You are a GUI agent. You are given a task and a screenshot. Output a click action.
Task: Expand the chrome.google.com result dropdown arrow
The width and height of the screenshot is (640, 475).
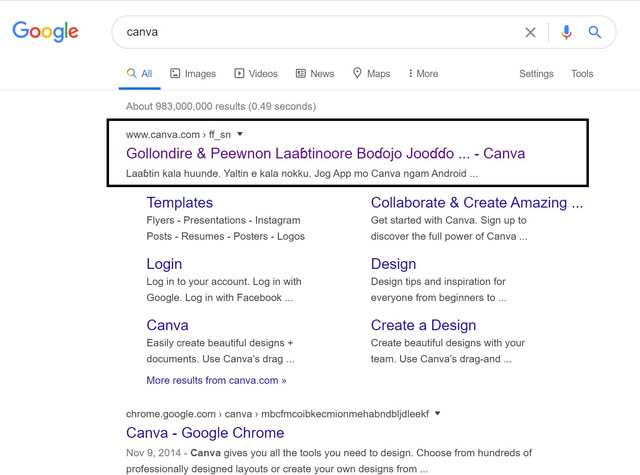438,413
